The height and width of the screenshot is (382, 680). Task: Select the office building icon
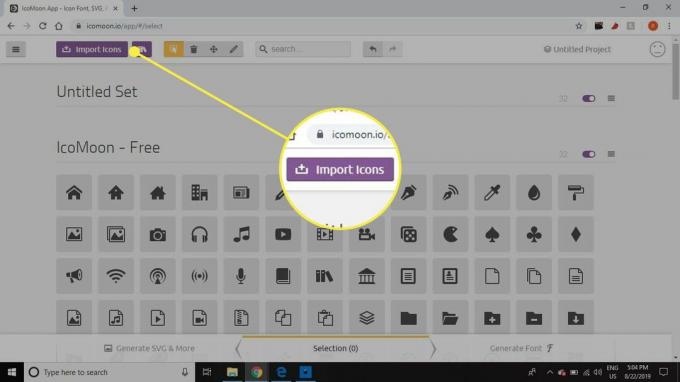coord(199,193)
